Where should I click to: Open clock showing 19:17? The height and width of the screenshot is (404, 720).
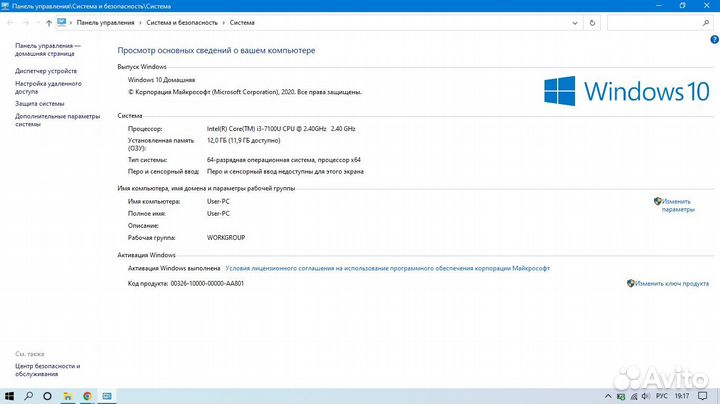682,396
